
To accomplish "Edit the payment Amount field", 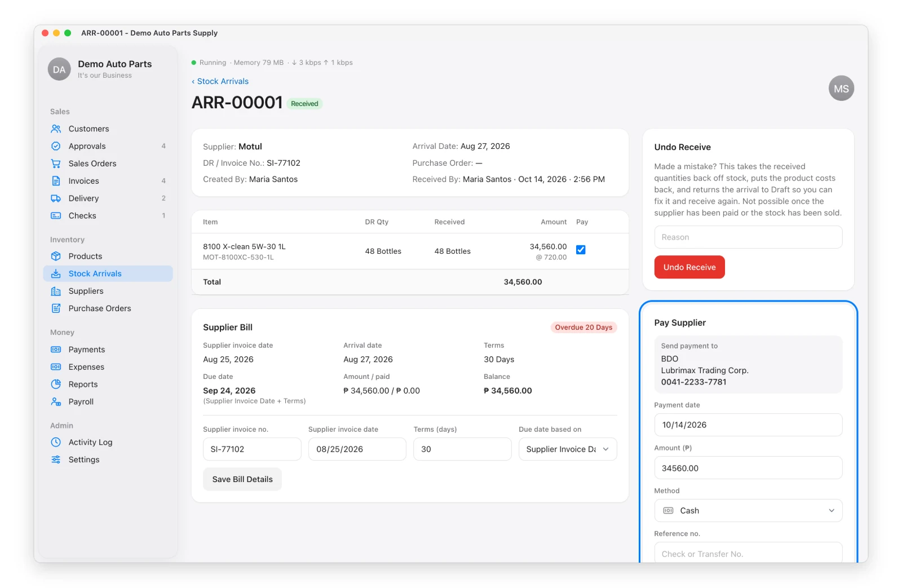I will coord(748,468).
